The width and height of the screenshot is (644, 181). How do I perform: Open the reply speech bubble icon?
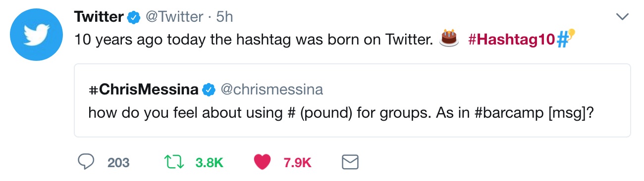[87, 161]
